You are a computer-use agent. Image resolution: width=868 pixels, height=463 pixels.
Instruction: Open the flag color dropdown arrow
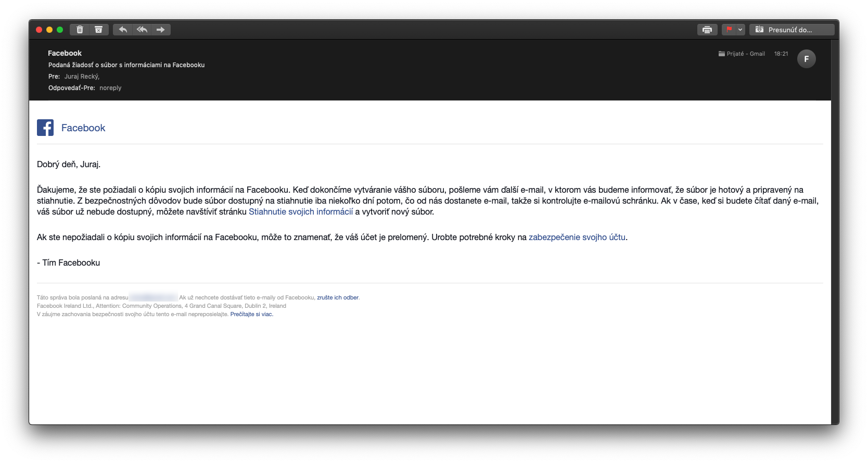741,30
